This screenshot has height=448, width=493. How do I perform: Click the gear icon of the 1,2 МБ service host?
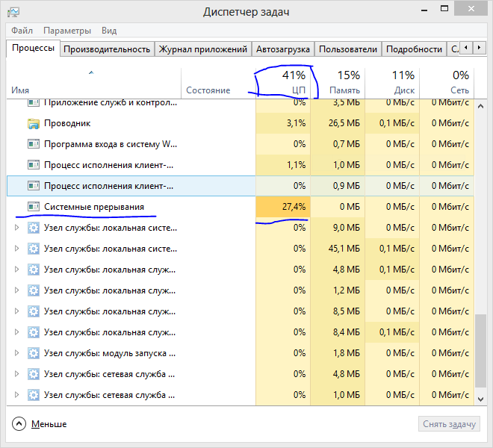click(x=34, y=290)
